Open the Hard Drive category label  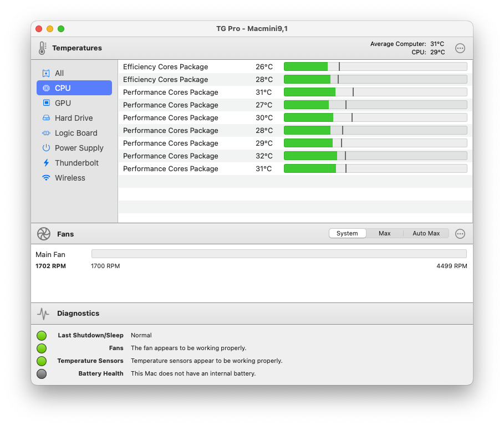(x=74, y=118)
